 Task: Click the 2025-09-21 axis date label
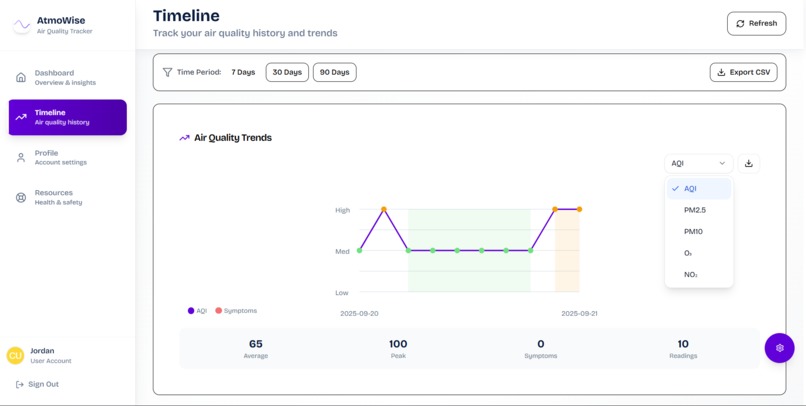(579, 313)
